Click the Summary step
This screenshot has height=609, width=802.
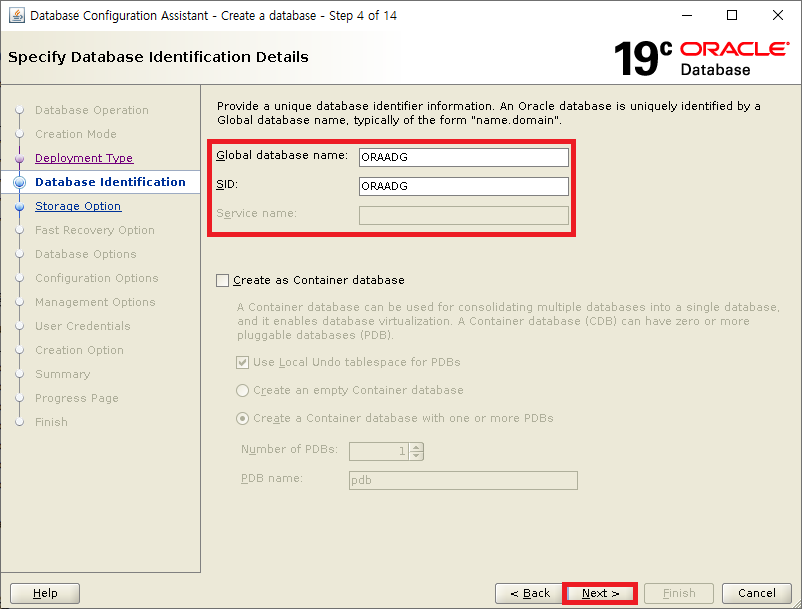click(x=62, y=374)
